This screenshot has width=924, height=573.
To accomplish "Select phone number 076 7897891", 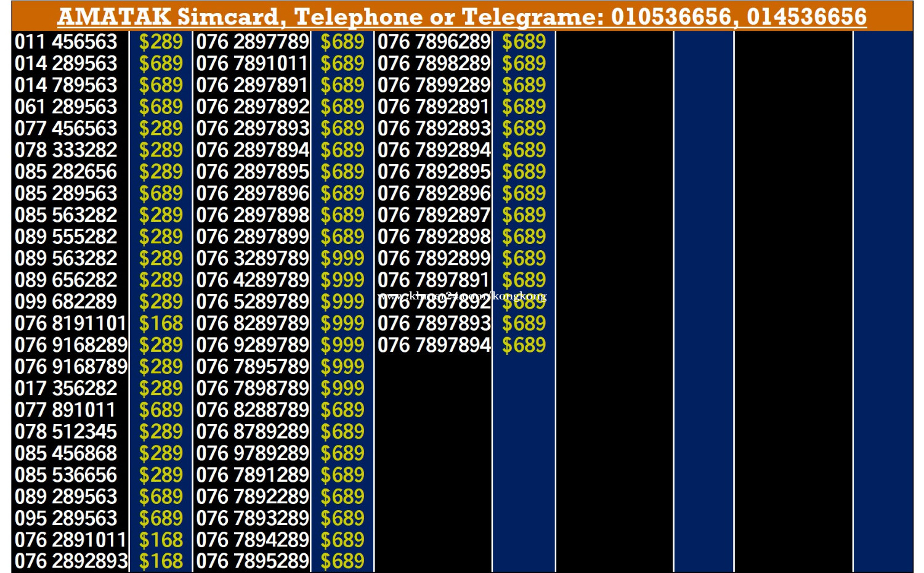I will pos(434,280).
